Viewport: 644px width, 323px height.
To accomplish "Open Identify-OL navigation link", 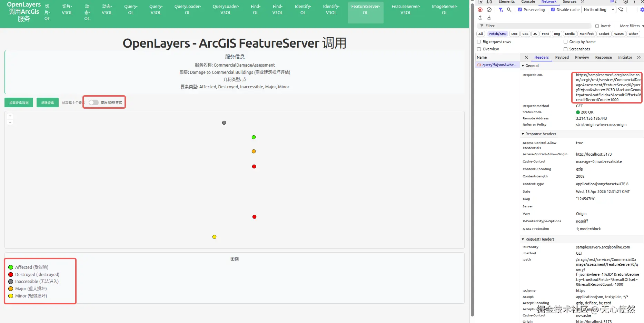I will click(303, 10).
